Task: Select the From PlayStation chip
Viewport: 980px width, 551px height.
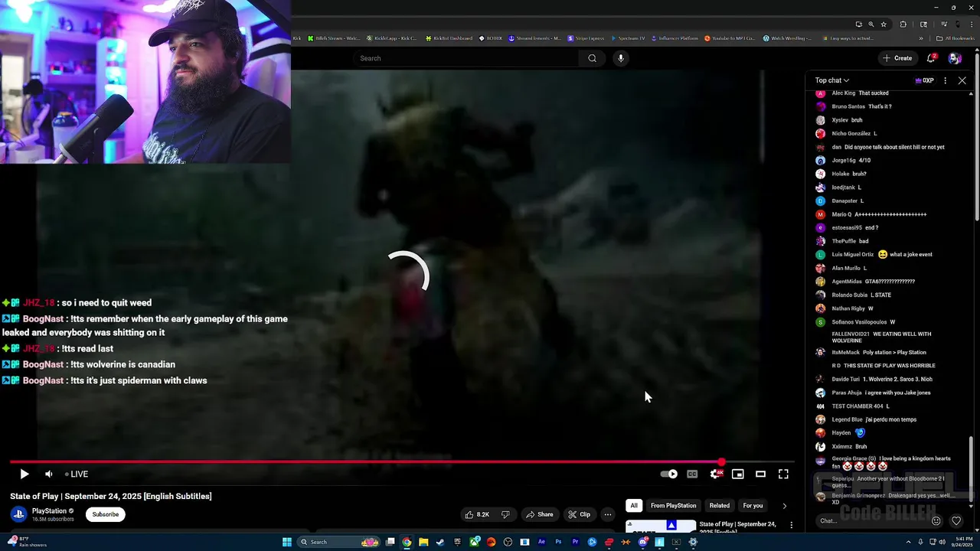Action: (674, 505)
